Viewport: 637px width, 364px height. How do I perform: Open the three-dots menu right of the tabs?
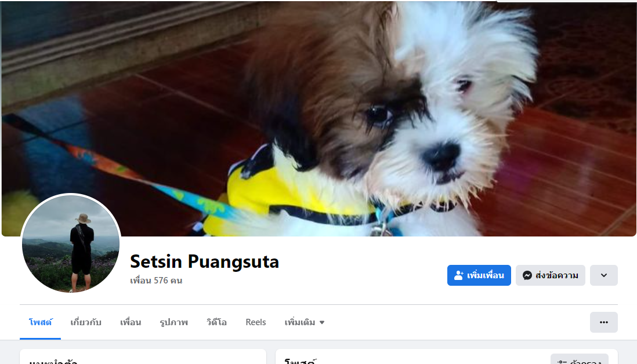[604, 322]
